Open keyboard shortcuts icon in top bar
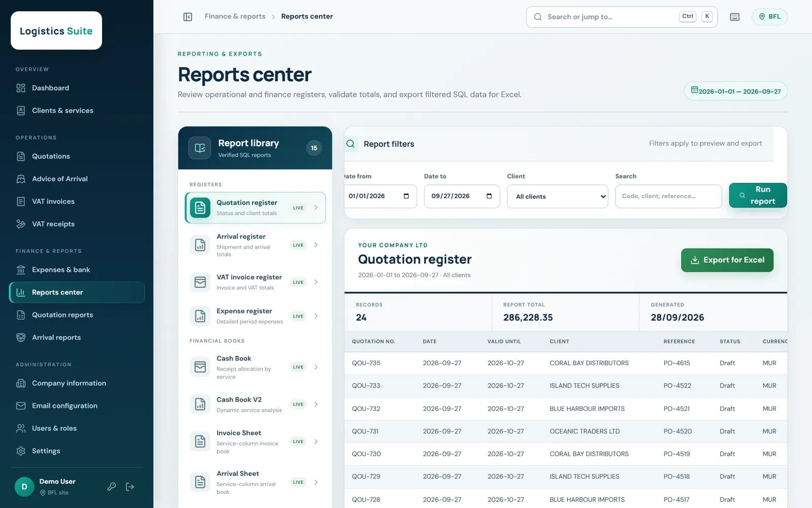 coord(734,17)
